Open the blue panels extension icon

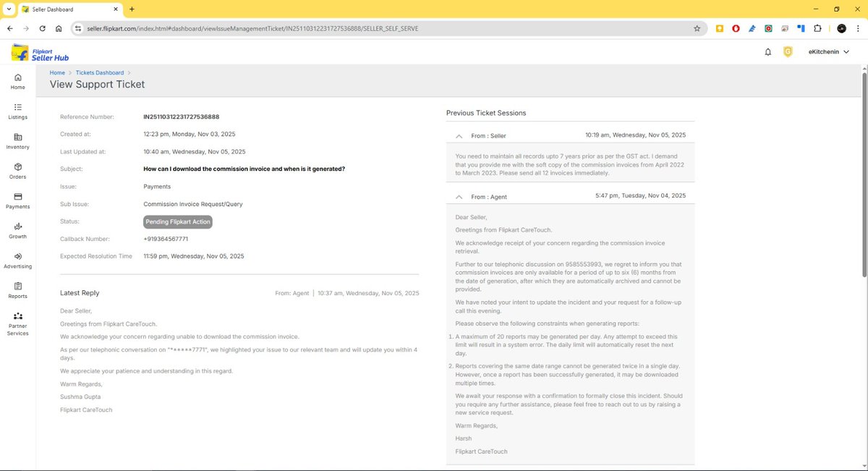(x=801, y=28)
